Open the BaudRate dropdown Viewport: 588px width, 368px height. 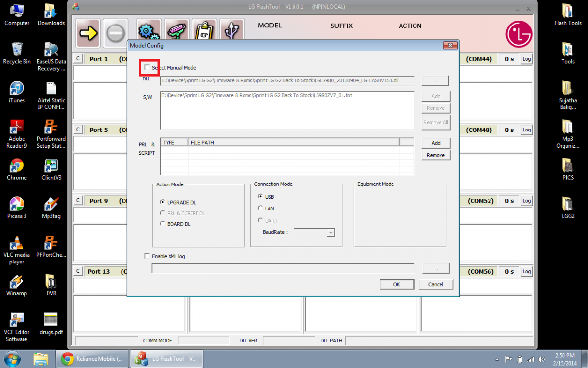(x=331, y=233)
